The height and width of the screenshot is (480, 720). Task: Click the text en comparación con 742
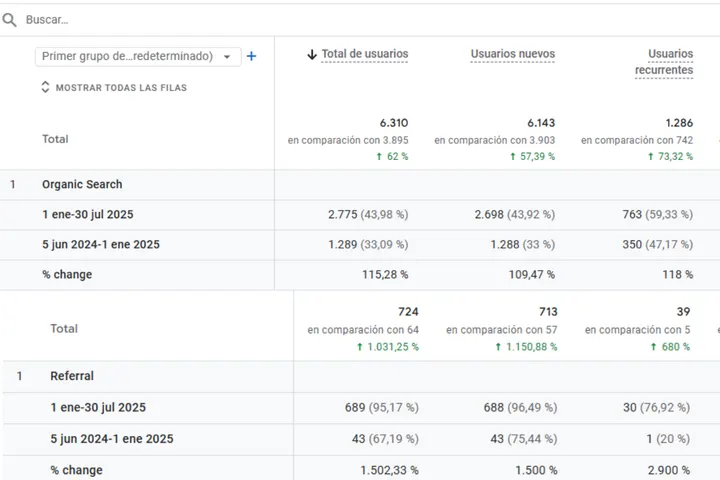[637, 140]
